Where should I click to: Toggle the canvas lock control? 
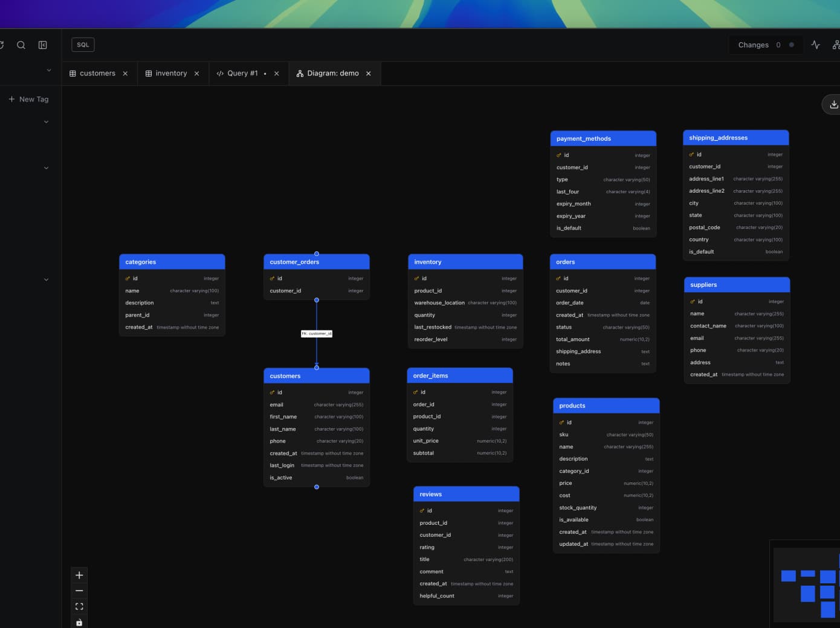click(79, 622)
